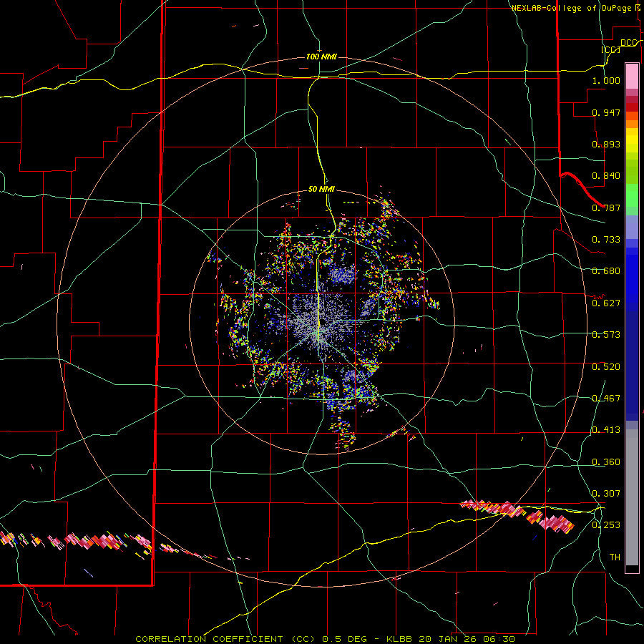Click the 0.733 scale value

[606, 240]
